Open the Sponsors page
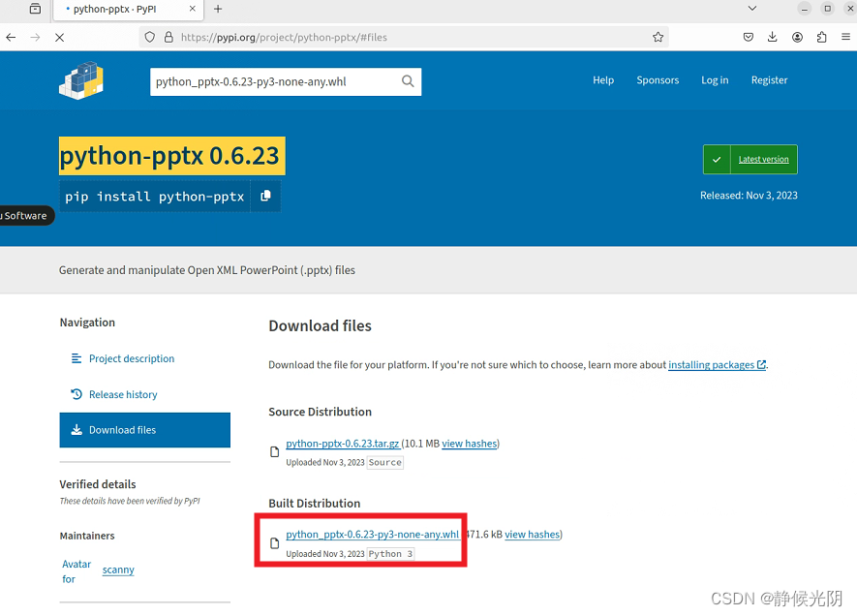Viewport: 857px width, 616px height. click(x=658, y=80)
